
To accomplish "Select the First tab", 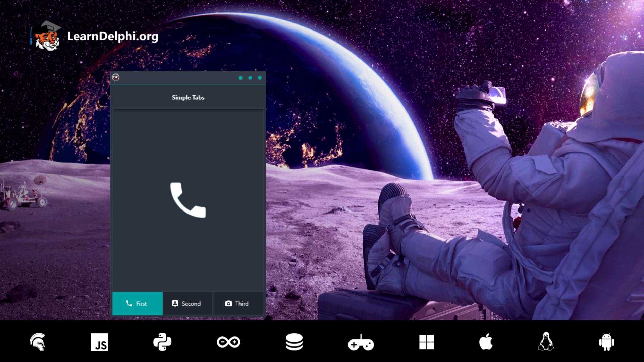I will coord(138,304).
